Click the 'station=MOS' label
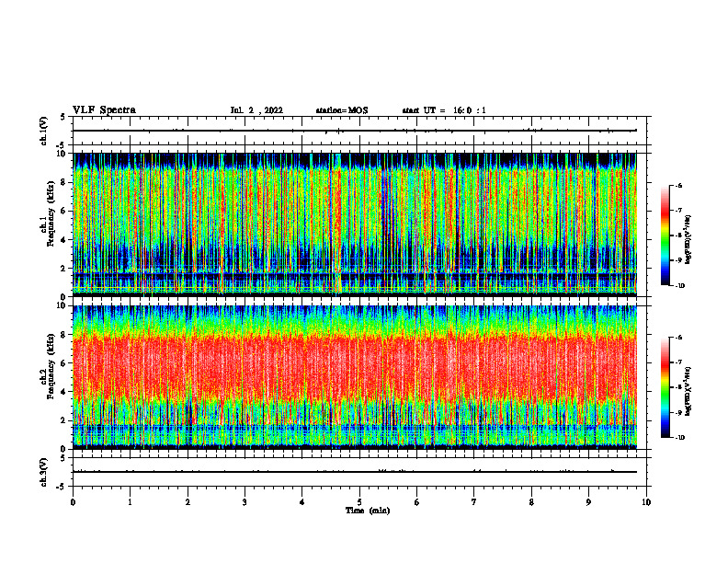 (x=342, y=110)
